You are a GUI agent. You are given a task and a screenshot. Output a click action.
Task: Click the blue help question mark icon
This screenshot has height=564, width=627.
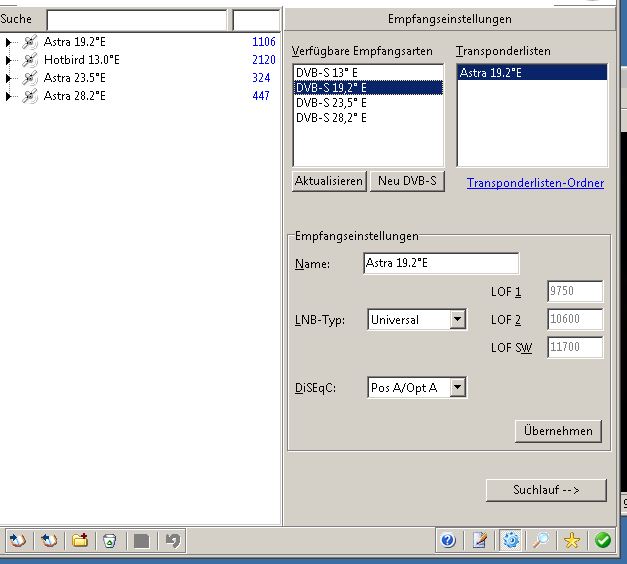(448, 540)
